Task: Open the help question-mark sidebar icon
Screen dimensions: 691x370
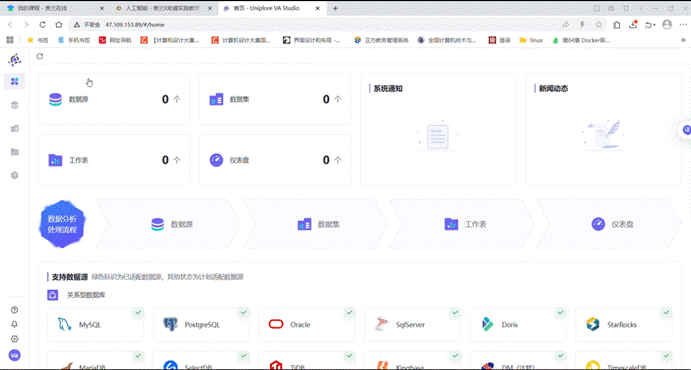Action: point(15,310)
